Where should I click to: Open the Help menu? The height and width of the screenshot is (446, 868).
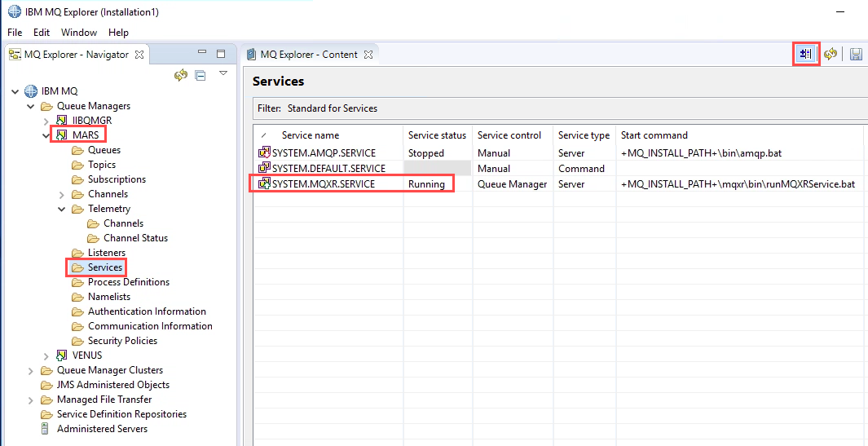tap(118, 32)
